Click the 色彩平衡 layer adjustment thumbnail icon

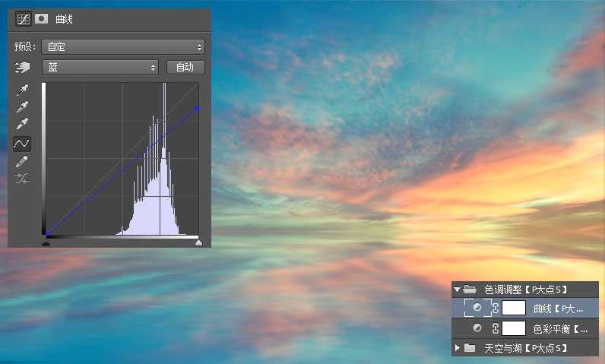coord(477,328)
